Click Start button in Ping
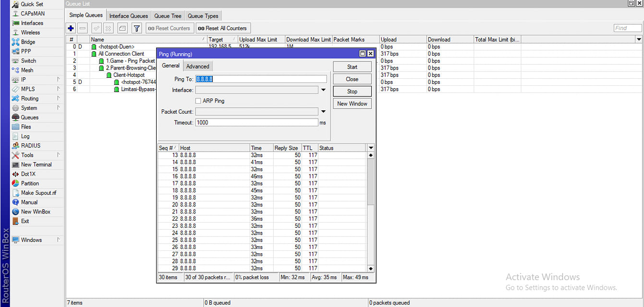Image resolution: width=644 pixels, height=307 pixels. coord(352,67)
